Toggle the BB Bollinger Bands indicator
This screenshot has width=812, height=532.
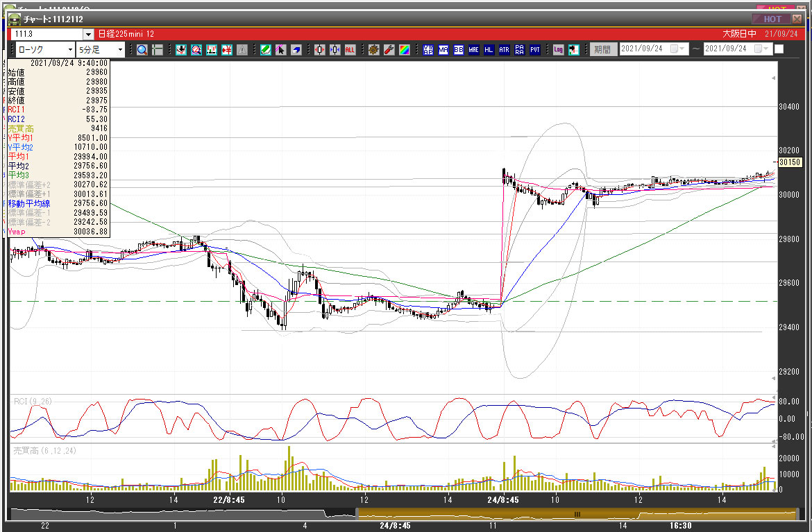pyautogui.click(x=458, y=50)
